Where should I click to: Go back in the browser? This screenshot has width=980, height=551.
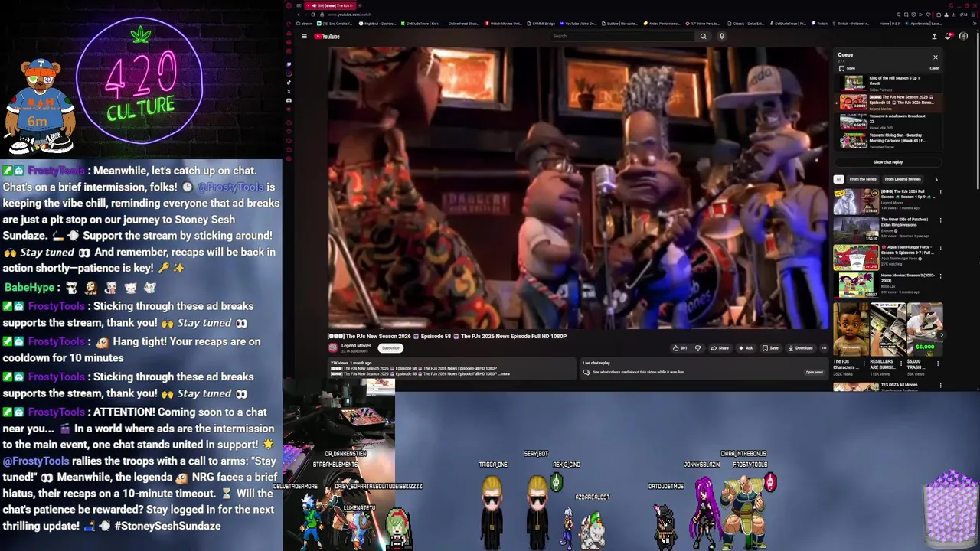coord(298,15)
